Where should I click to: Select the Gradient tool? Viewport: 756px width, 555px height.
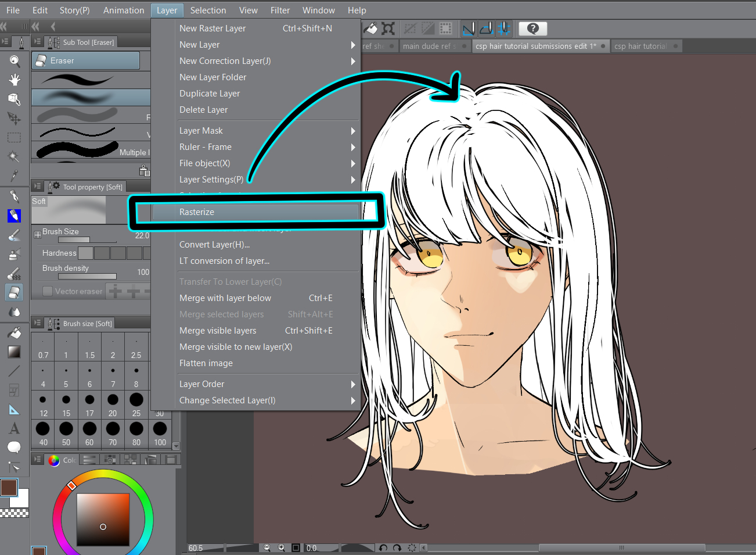pyautogui.click(x=15, y=352)
